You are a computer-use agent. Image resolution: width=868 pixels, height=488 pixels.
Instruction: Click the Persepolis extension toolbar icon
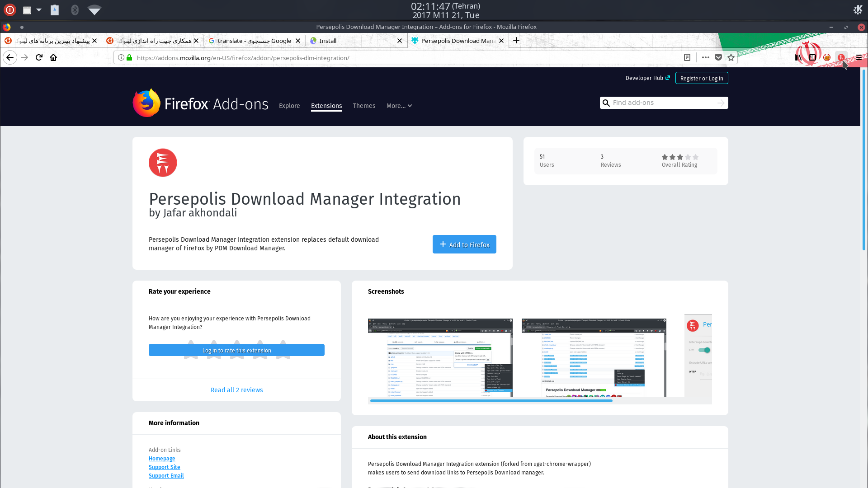tap(841, 57)
